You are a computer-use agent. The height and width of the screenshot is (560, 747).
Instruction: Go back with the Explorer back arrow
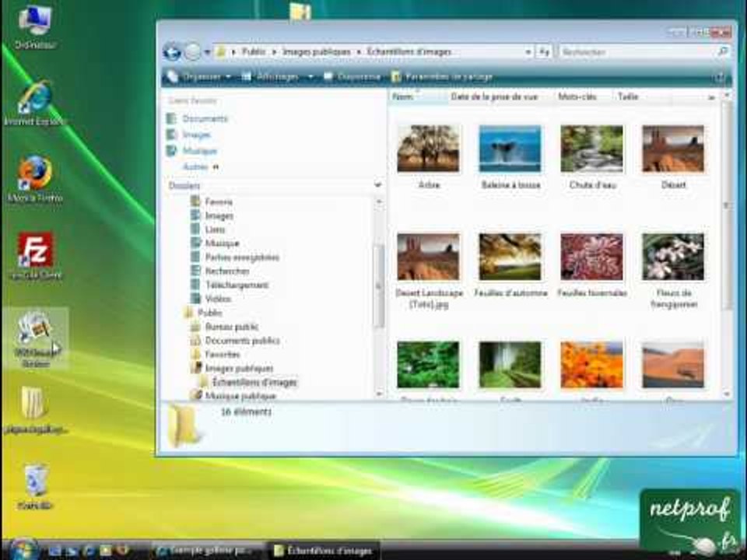[x=172, y=51]
